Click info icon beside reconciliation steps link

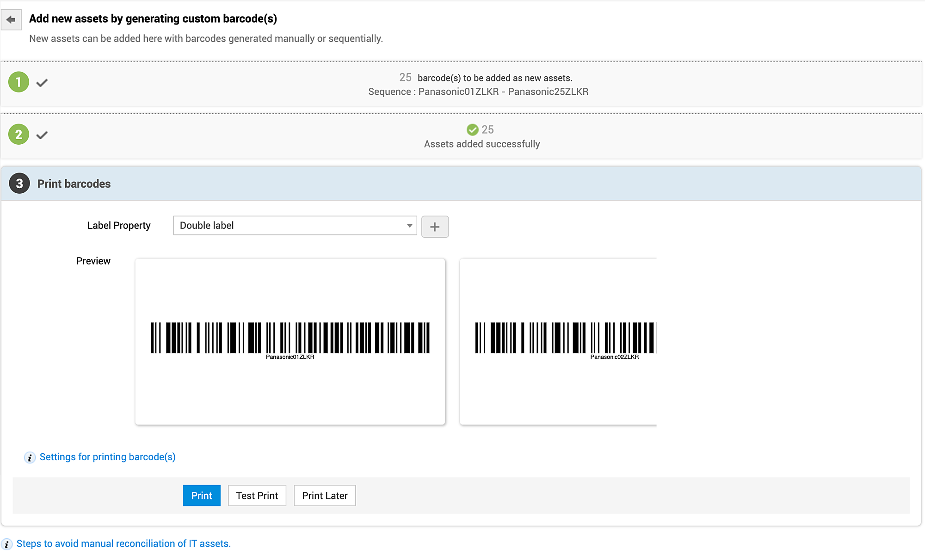[x=6, y=544]
